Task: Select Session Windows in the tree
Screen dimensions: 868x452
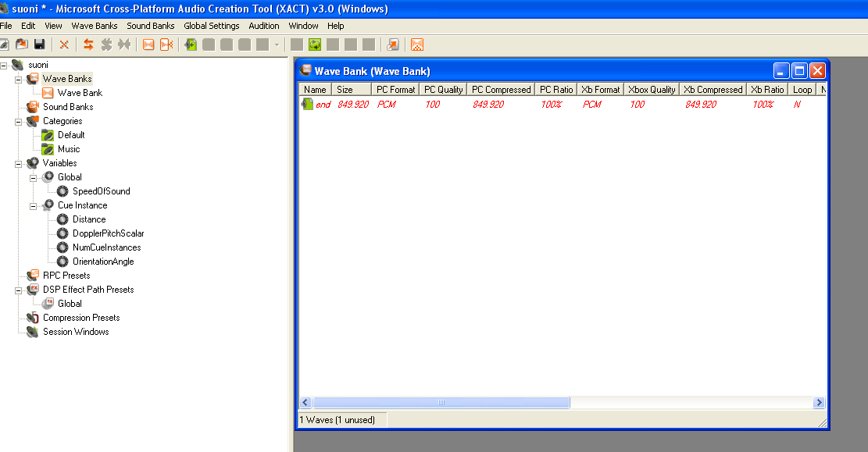Action: (x=76, y=332)
